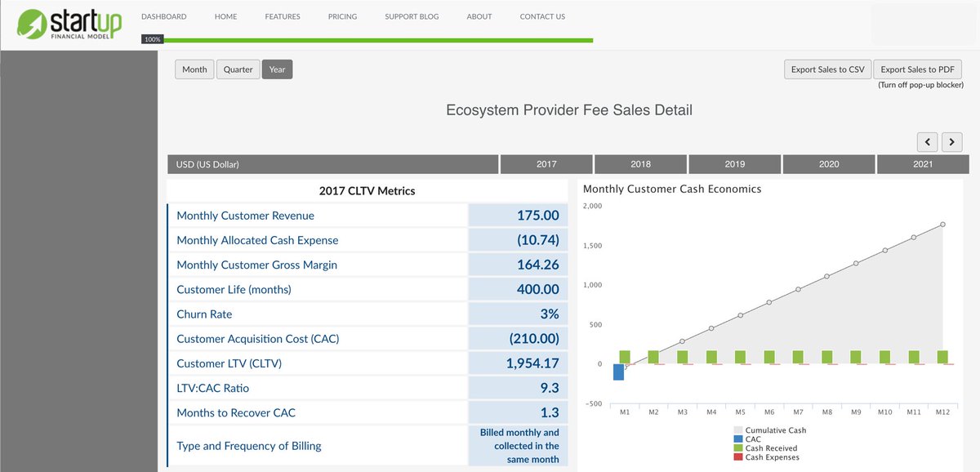
Task: Export Sales to CSV
Action: click(x=827, y=69)
